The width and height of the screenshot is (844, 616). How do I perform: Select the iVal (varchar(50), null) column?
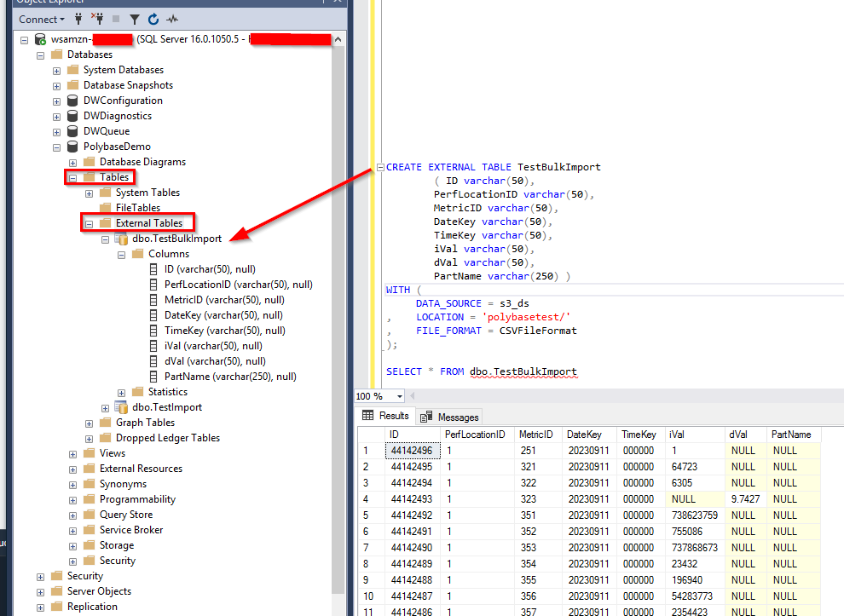coord(213,346)
